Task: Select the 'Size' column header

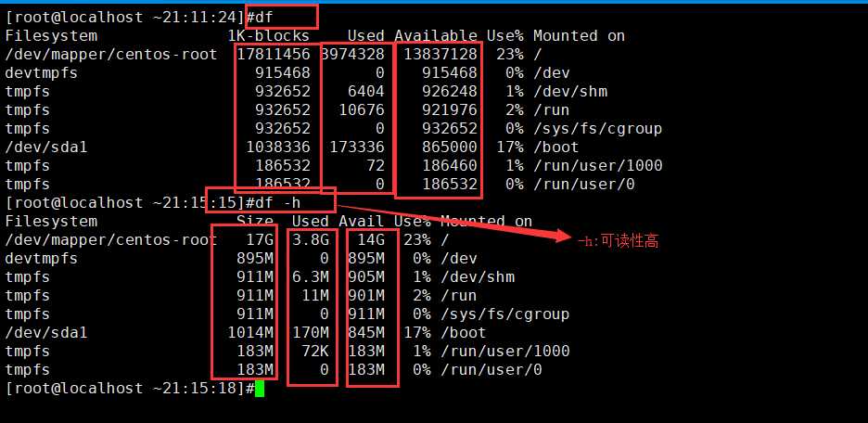Action: 255,222
